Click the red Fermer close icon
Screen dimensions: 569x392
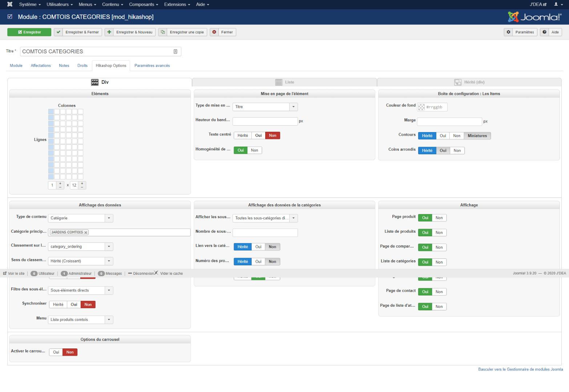(x=214, y=32)
